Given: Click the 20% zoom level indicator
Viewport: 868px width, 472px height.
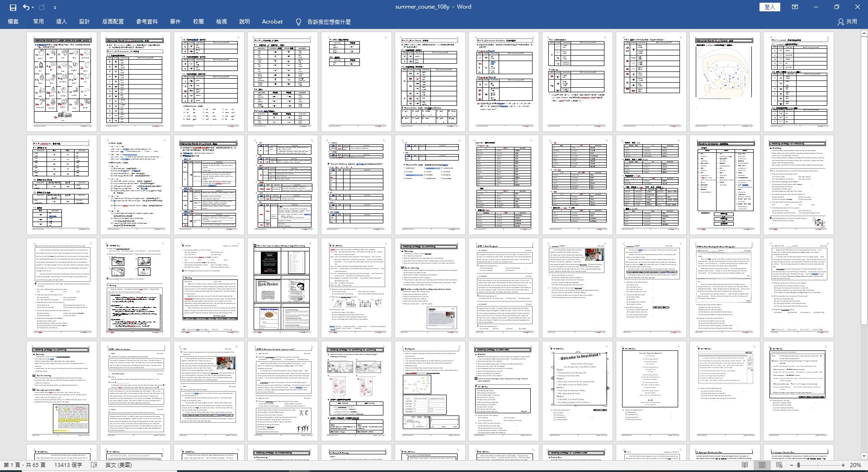Looking at the screenshot, I should coord(855,465).
